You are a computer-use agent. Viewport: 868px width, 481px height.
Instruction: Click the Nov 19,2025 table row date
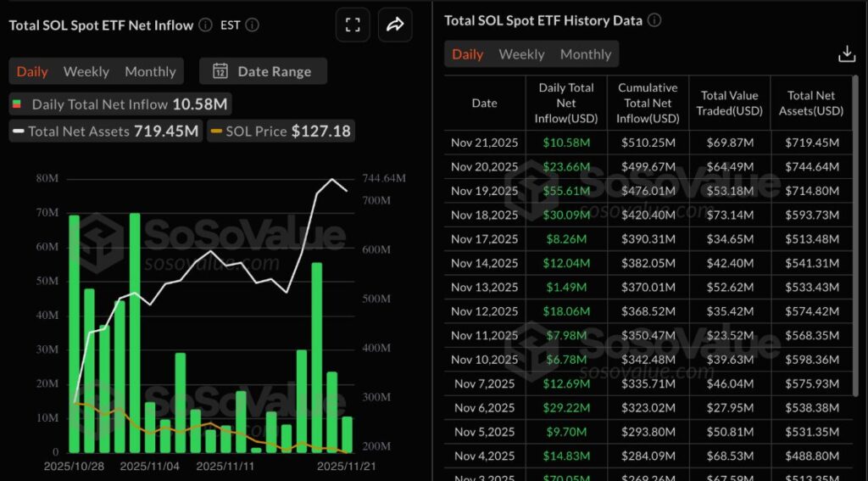click(484, 191)
